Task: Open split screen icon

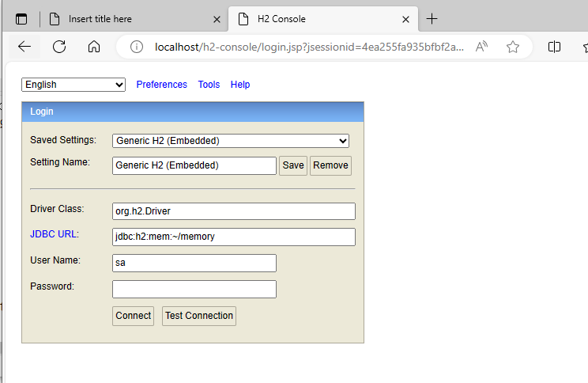Action: pos(554,47)
